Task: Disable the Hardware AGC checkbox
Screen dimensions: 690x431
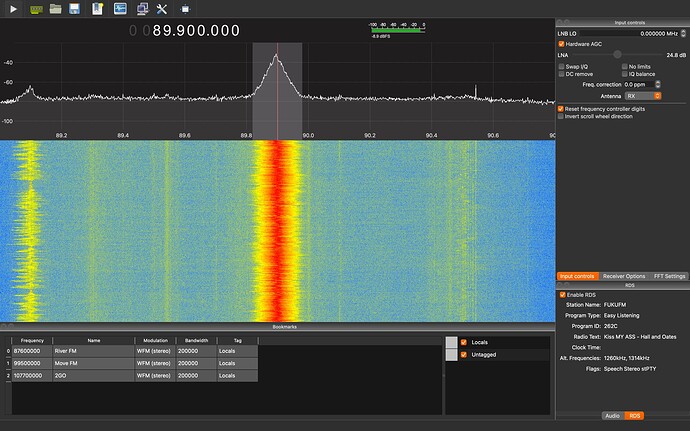Action: [561, 44]
